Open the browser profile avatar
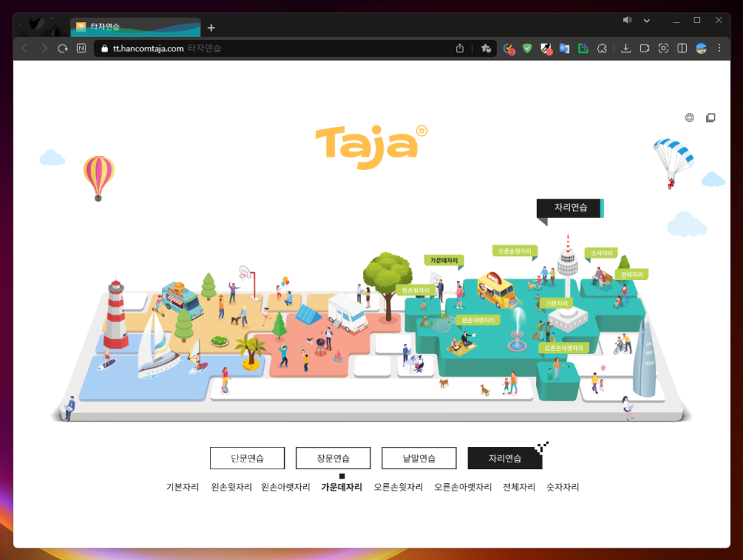 pyautogui.click(x=701, y=48)
